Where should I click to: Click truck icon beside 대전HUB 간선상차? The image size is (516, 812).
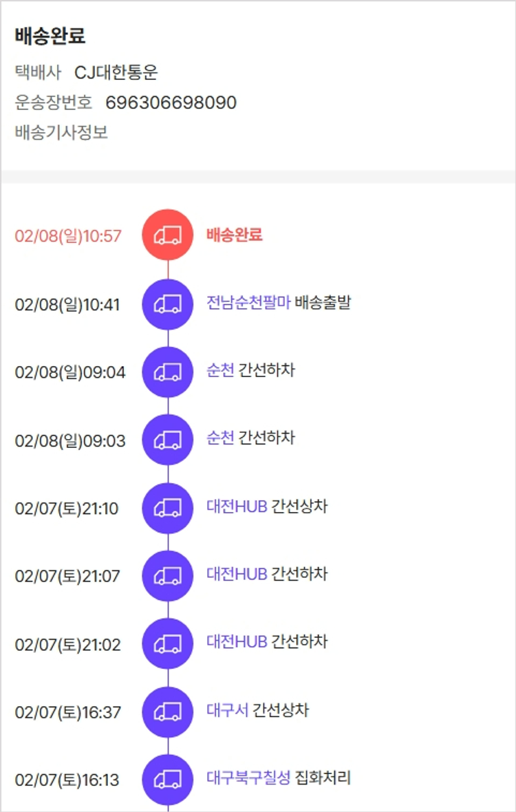point(168,509)
